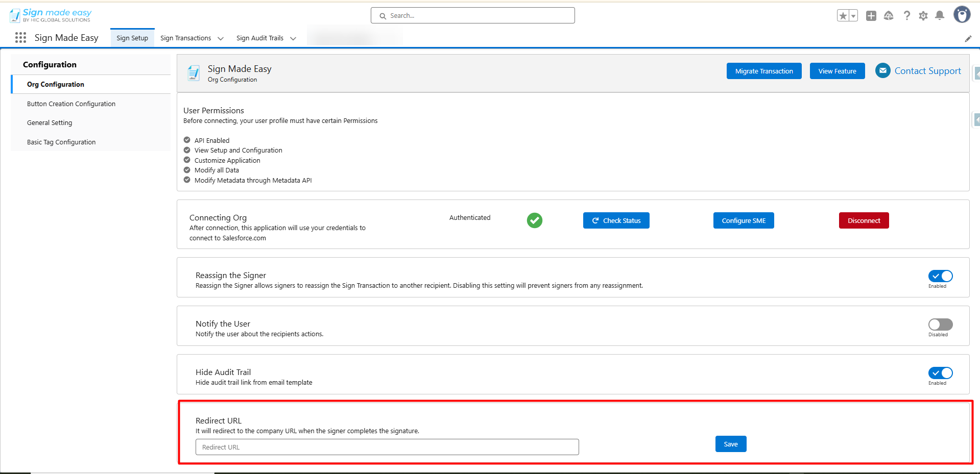Click the favorites star icon
This screenshot has height=474, width=980.
pyautogui.click(x=843, y=16)
